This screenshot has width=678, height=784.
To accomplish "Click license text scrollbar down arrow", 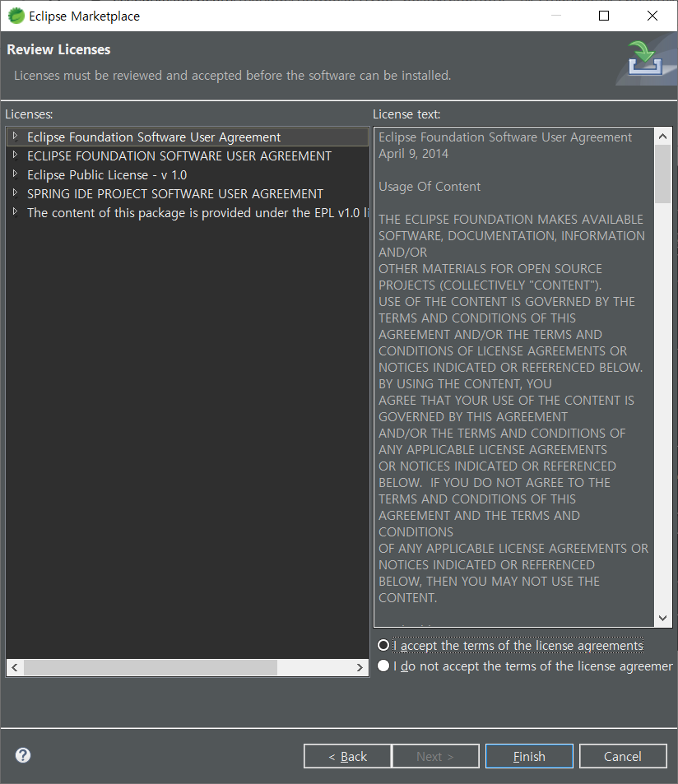I will pos(663,618).
